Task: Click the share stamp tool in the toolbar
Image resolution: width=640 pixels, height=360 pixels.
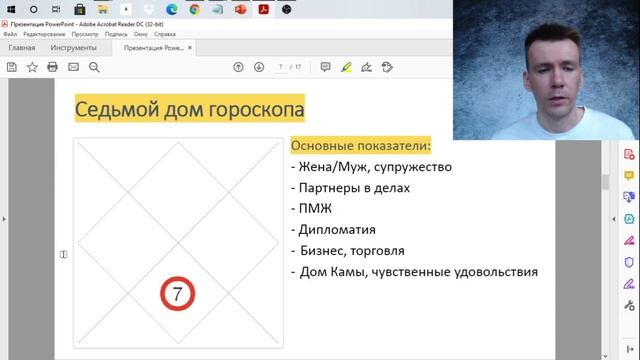Action: [387, 67]
